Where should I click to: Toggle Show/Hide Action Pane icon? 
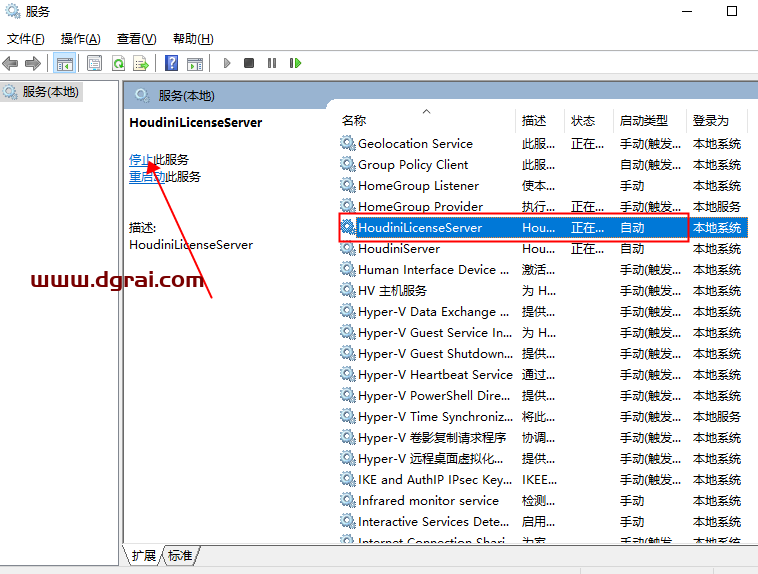click(195, 63)
